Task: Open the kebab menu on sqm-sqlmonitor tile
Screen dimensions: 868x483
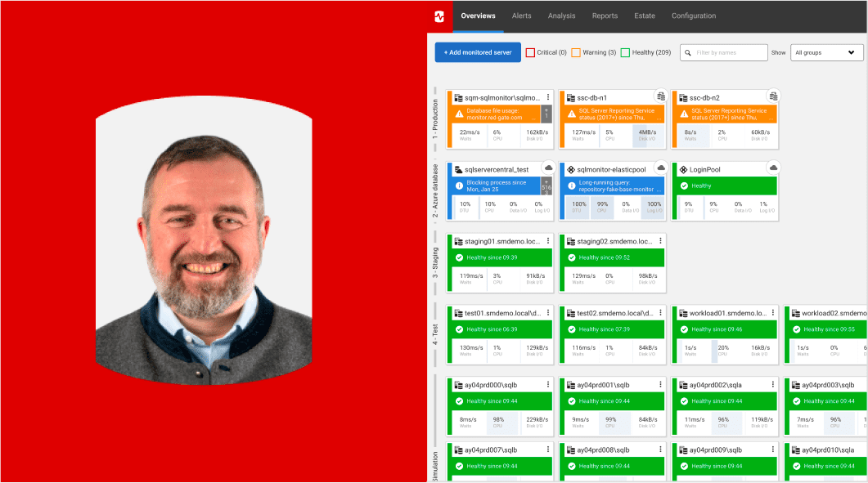Action: [x=548, y=96]
